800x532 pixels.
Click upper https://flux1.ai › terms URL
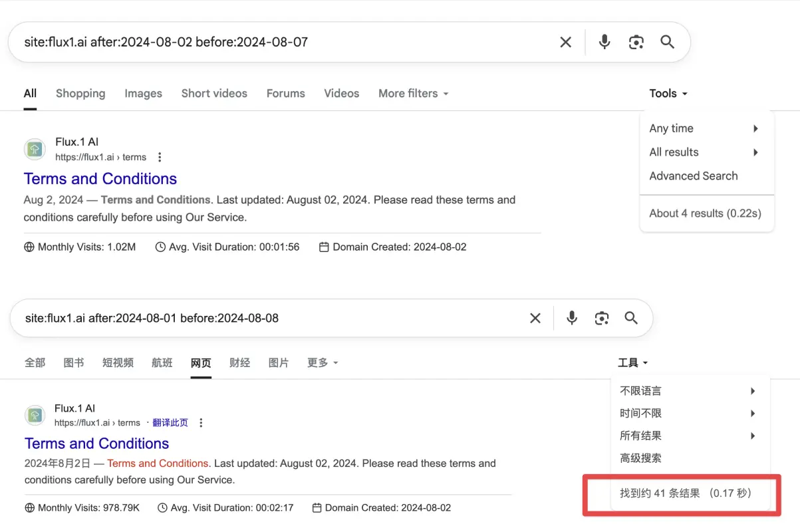(101, 158)
